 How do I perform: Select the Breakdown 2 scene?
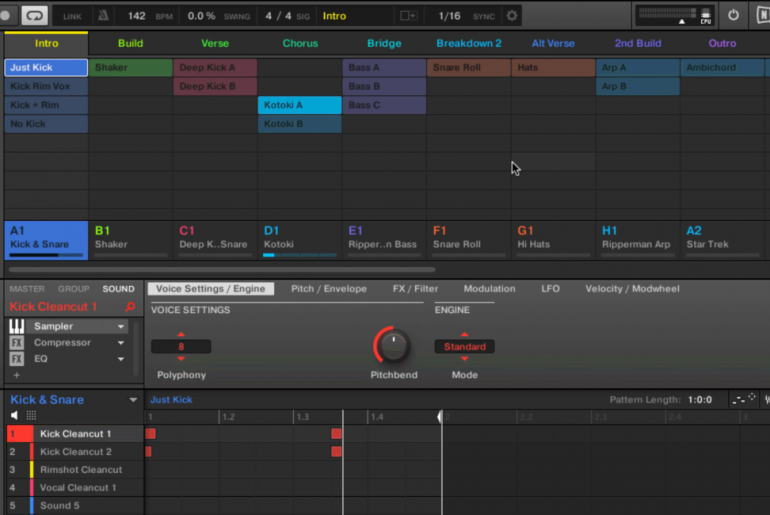(x=469, y=43)
